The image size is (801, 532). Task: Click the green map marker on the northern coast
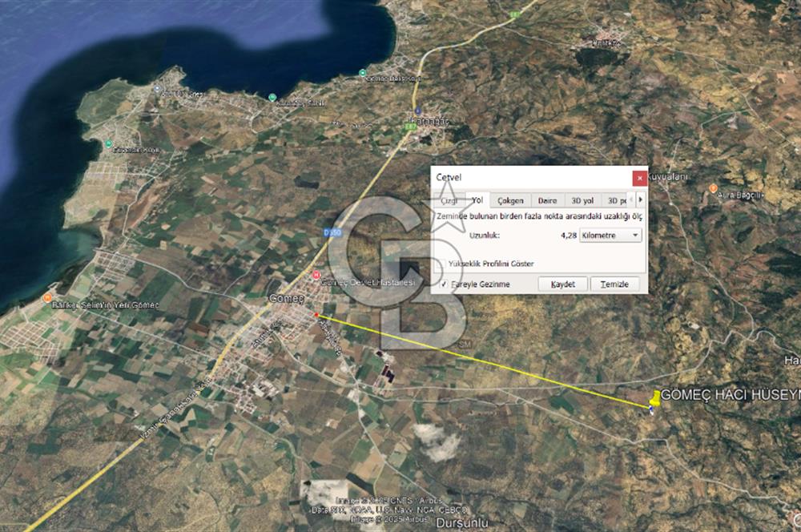tap(272, 97)
